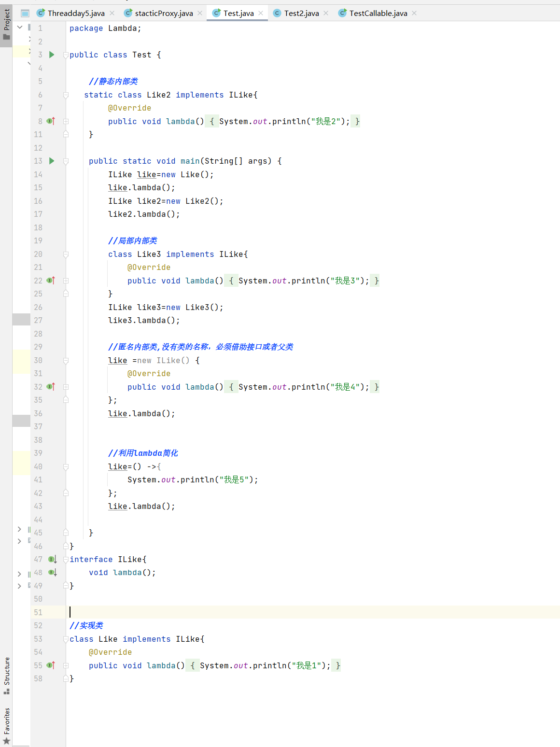Click comment '//局部内部类'

133,240
